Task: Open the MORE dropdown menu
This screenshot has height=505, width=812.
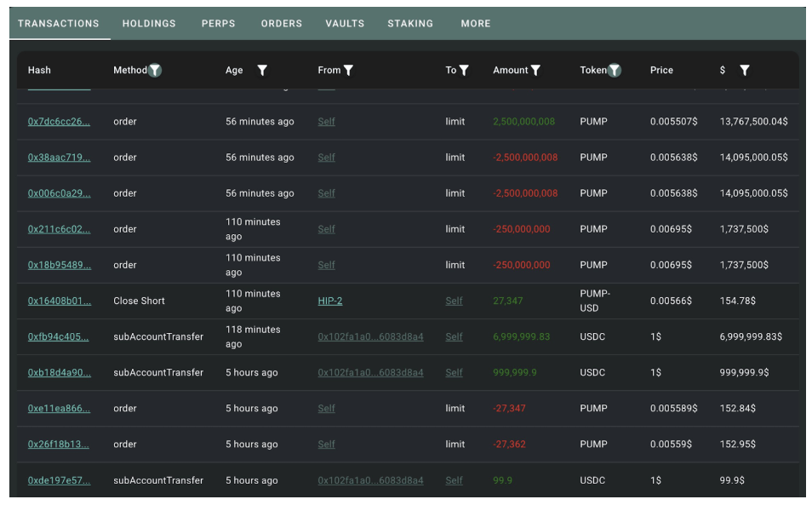Action: [475, 23]
